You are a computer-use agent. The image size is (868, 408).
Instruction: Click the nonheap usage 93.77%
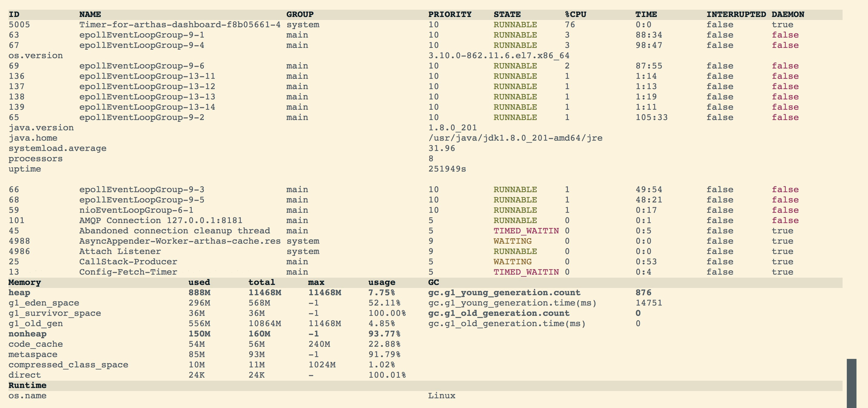384,334
